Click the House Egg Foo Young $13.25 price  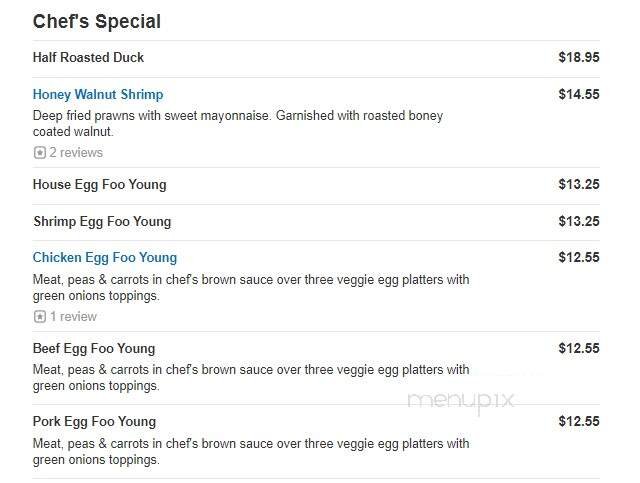(578, 185)
